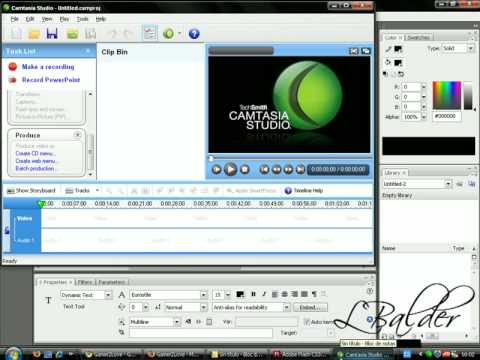Show Storyboard view toggle
480x360 pixels.
click(x=31, y=190)
